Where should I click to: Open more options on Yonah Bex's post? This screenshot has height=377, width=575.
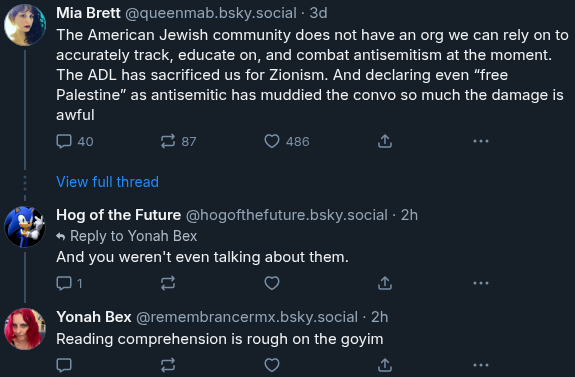(481, 365)
